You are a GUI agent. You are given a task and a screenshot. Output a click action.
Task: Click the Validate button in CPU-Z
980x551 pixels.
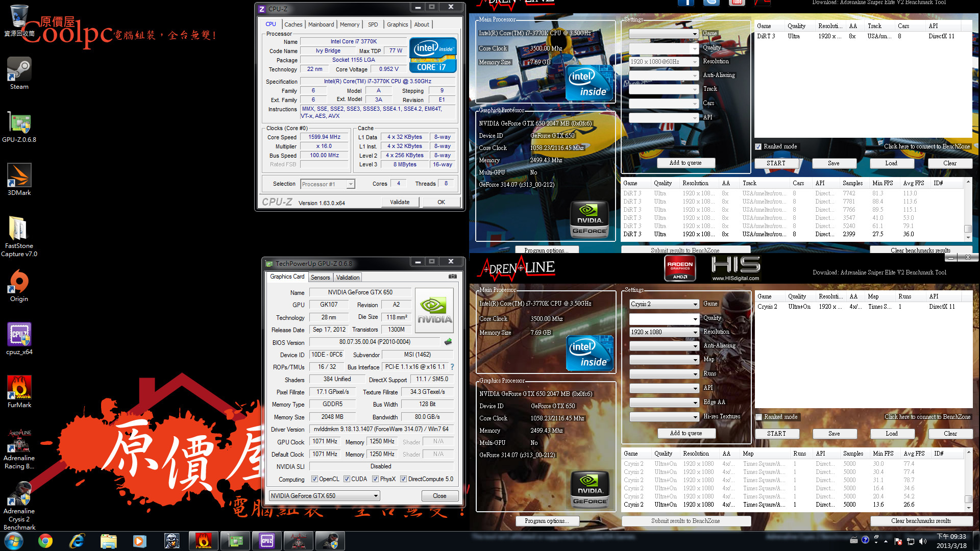point(400,202)
